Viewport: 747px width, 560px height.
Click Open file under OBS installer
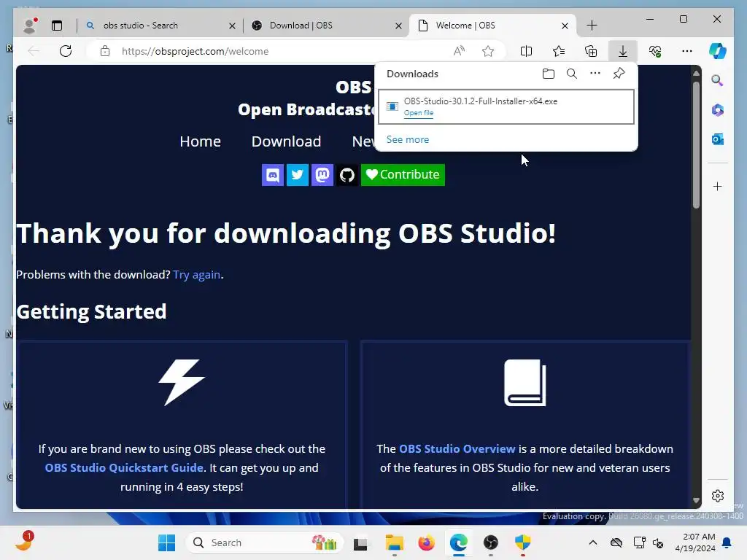click(419, 113)
